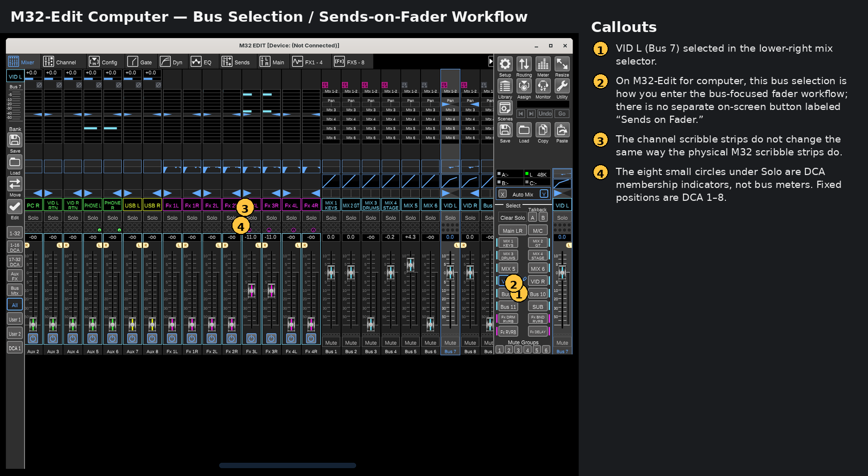The width and height of the screenshot is (868, 476).
Task: Click the Fx 3L power on button
Action: click(251, 339)
